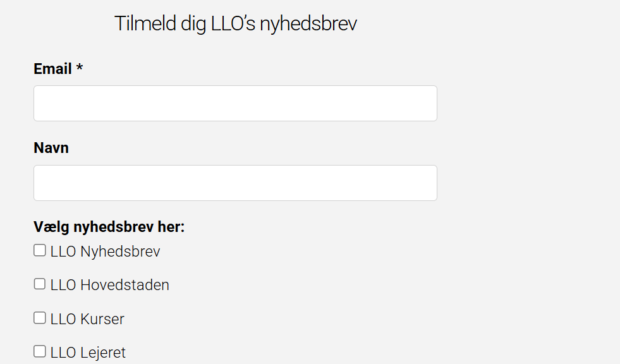Click the 'Vælg nyhedsbrev her:' label
The width and height of the screenshot is (620, 364).
[x=109, y=227]
